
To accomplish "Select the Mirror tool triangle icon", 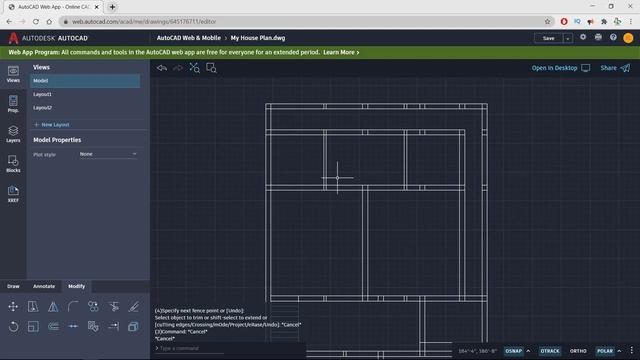I will [x=53, y=307].
